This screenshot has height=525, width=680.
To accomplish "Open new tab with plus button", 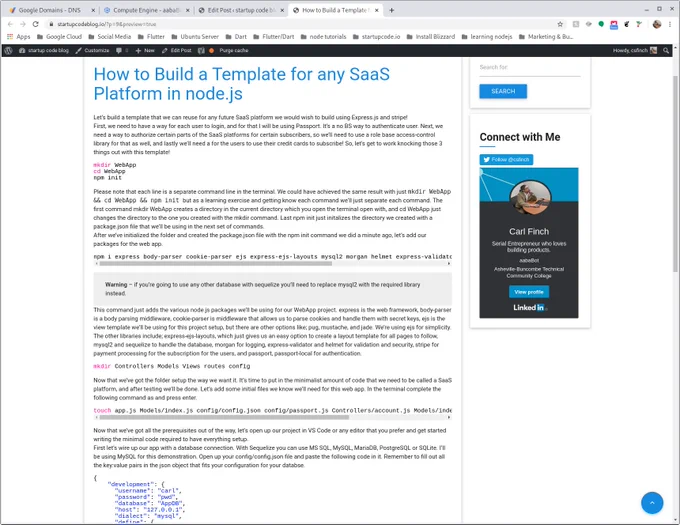I will tap(392, 10).
